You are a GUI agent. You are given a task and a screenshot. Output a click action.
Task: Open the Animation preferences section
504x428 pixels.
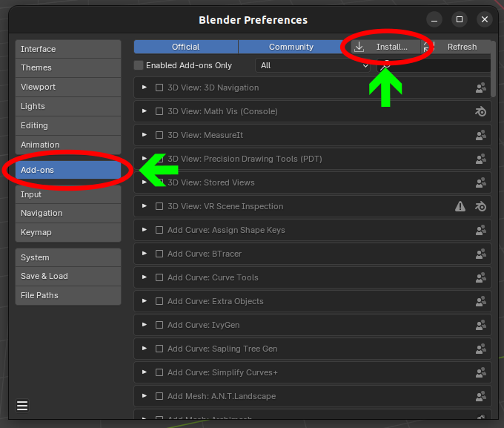point(68,145)
